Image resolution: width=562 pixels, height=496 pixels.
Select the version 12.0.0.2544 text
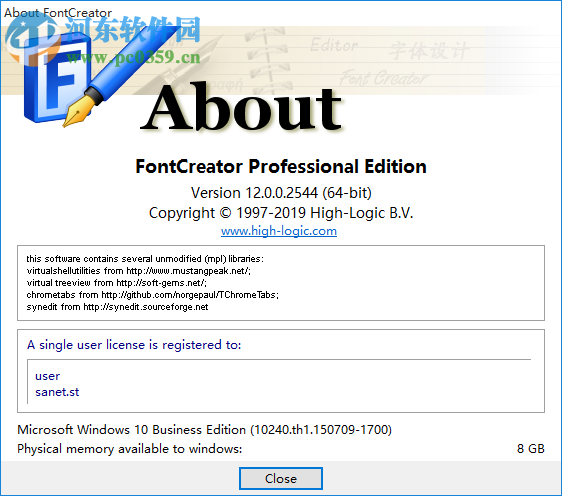tap(281, 193)
